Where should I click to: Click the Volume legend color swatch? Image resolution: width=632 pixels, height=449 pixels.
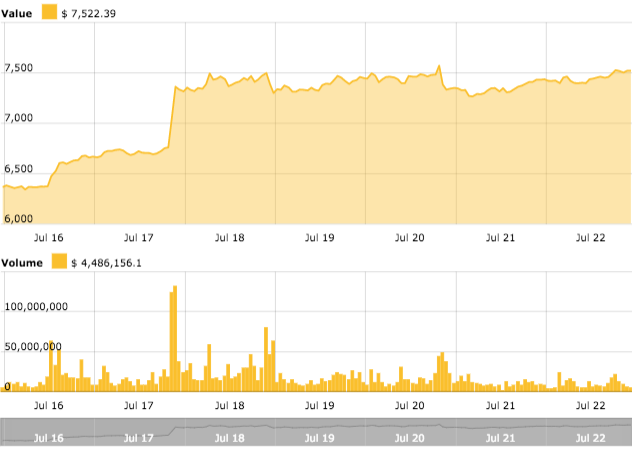(59, 261)
